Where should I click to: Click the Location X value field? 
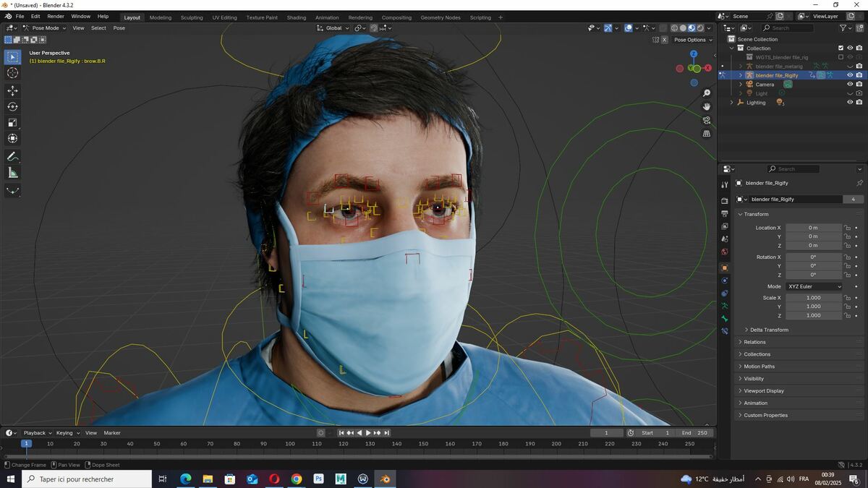(814, 228)
